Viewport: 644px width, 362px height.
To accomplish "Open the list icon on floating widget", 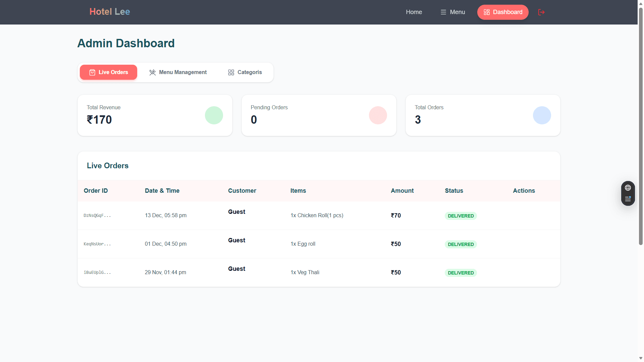I will point(628,199).
